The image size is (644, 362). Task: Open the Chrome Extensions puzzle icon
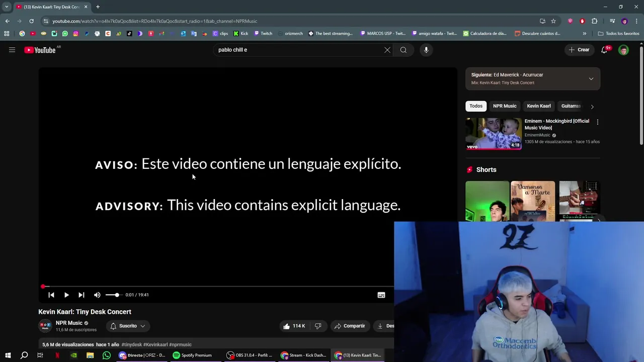594,21
